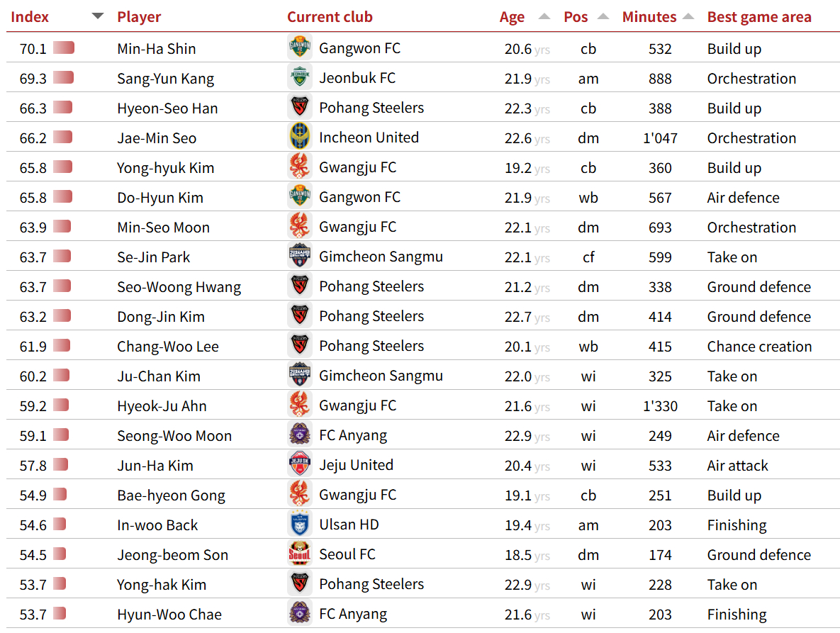
Task: Open the Pohang Steelers link for Hyeon-Seo Han
Action: coord(371,108)
